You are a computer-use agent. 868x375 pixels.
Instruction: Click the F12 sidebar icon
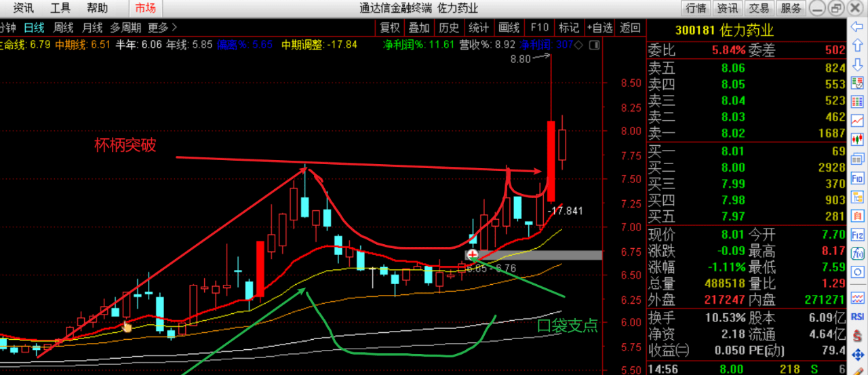coord(858,235)
